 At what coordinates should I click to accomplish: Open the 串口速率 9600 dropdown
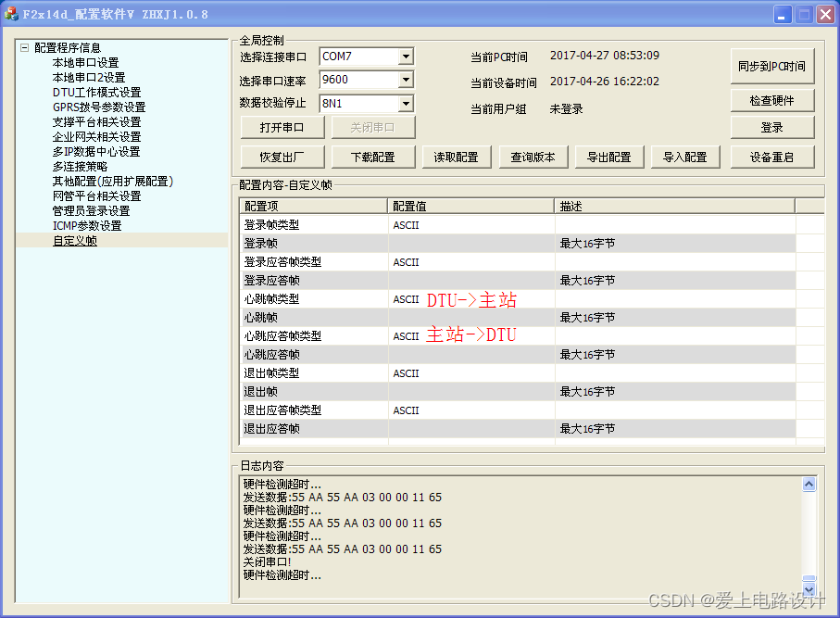[409, 80]
